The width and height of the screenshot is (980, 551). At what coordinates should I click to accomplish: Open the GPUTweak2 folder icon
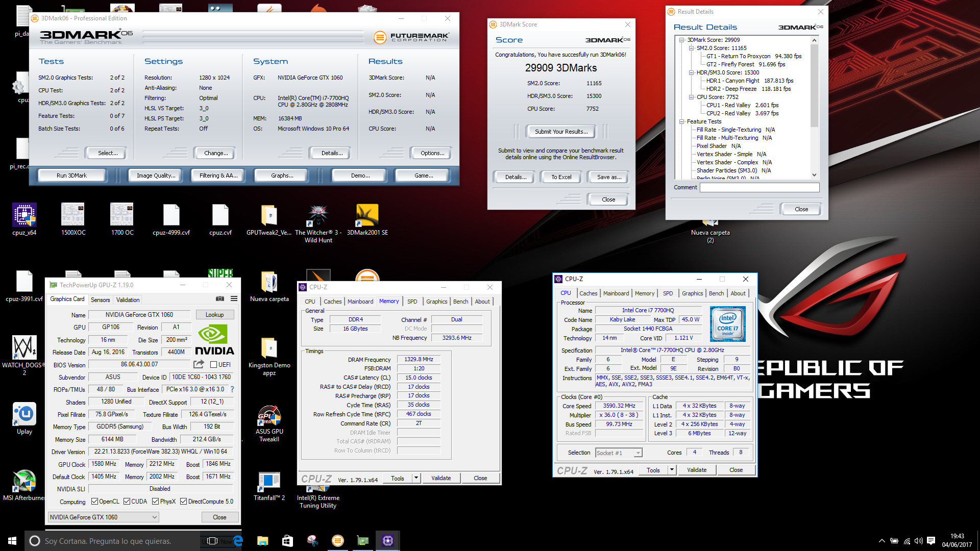pos(269,219)
